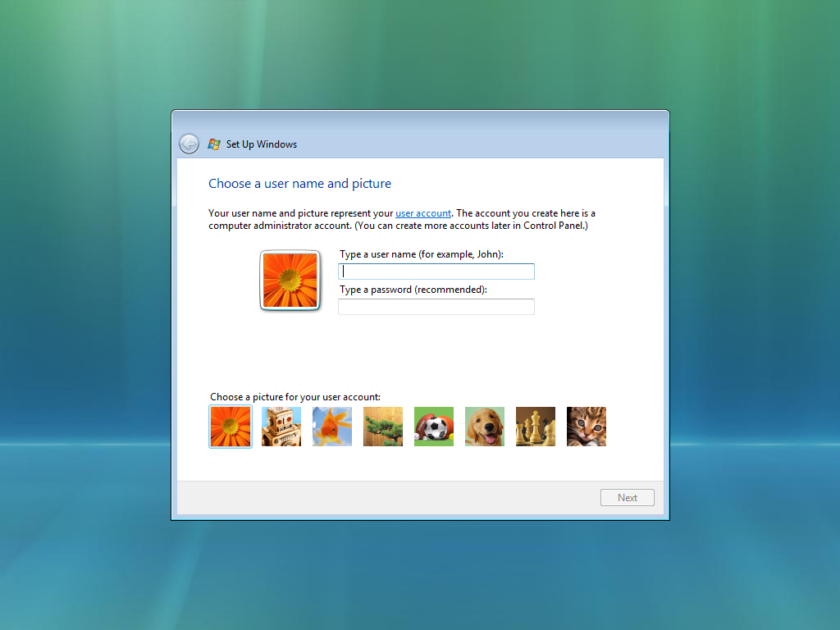
Task: Open the user account help link
Action: point(423,213)
